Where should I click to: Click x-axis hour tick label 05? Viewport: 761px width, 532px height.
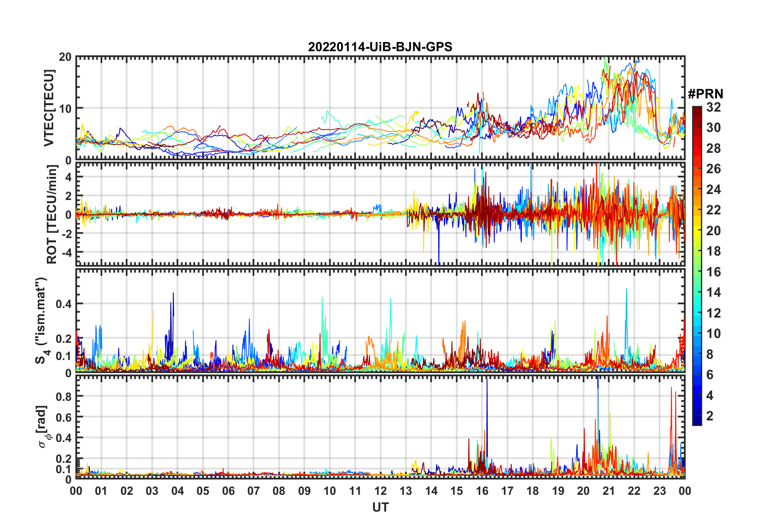203,491
